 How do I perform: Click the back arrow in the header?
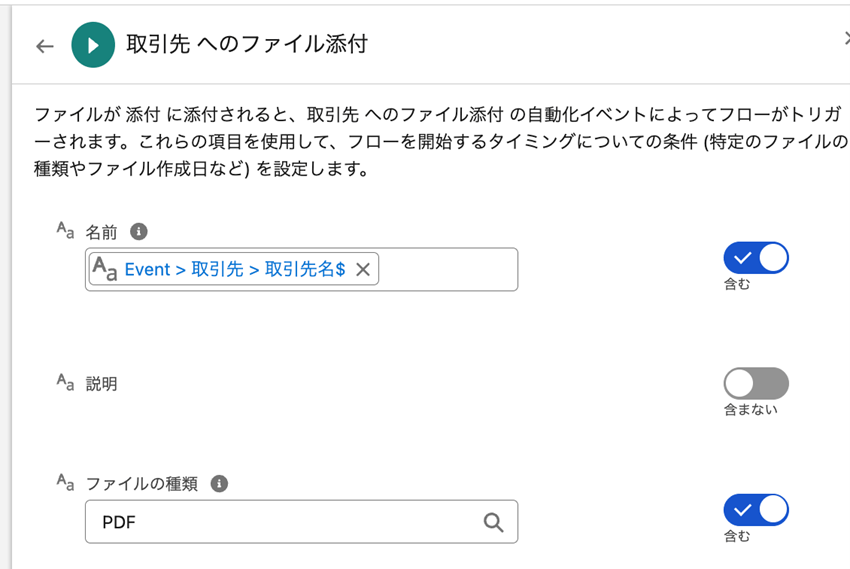tap(44, 46)
